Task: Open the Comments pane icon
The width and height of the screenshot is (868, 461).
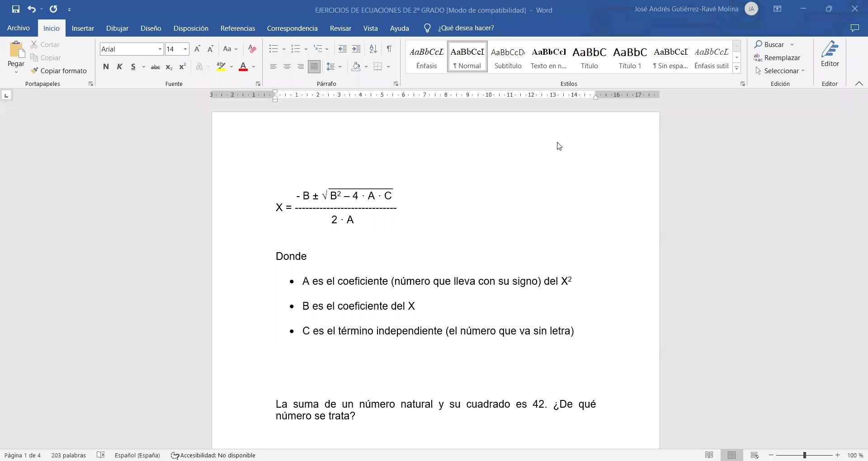Action: pos(854,28)
